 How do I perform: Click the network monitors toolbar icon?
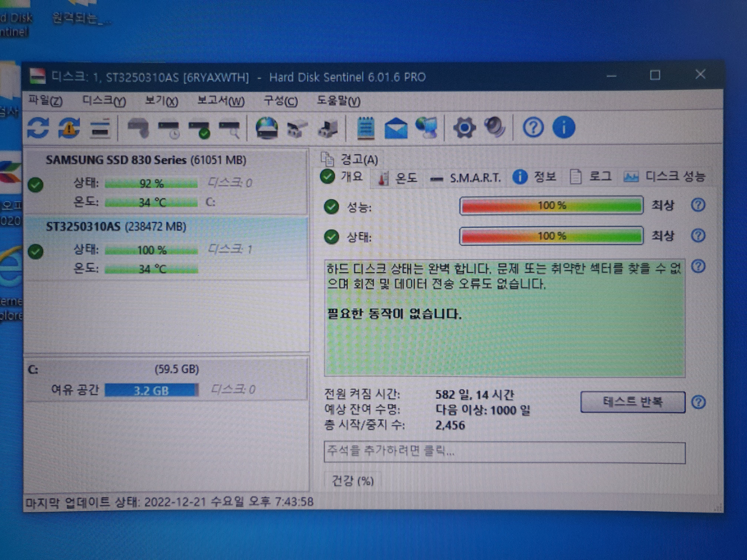[427, 128]
